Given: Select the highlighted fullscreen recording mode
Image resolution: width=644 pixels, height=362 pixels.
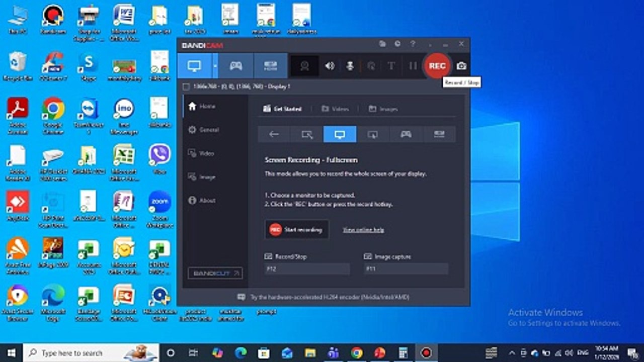Looking at the screenshot, I should (340, 134).
